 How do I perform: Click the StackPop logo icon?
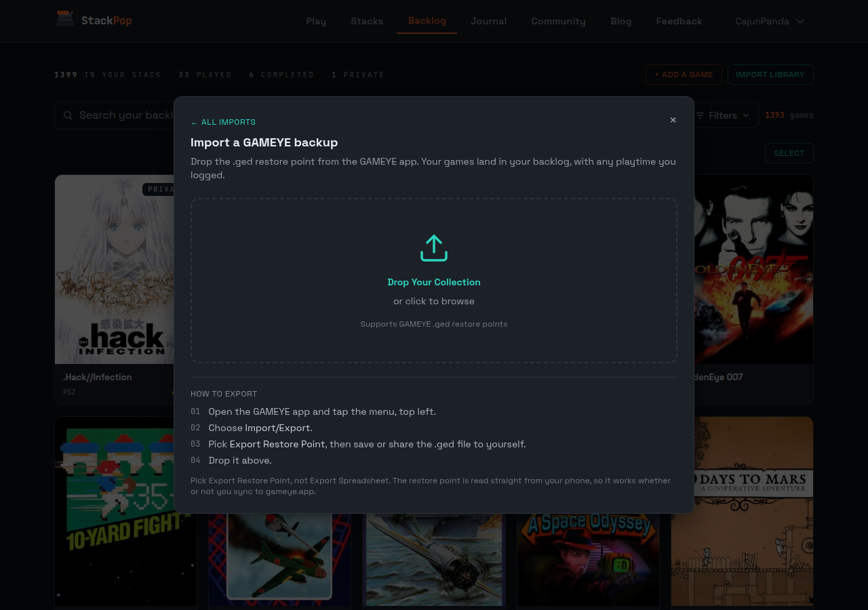65,19
